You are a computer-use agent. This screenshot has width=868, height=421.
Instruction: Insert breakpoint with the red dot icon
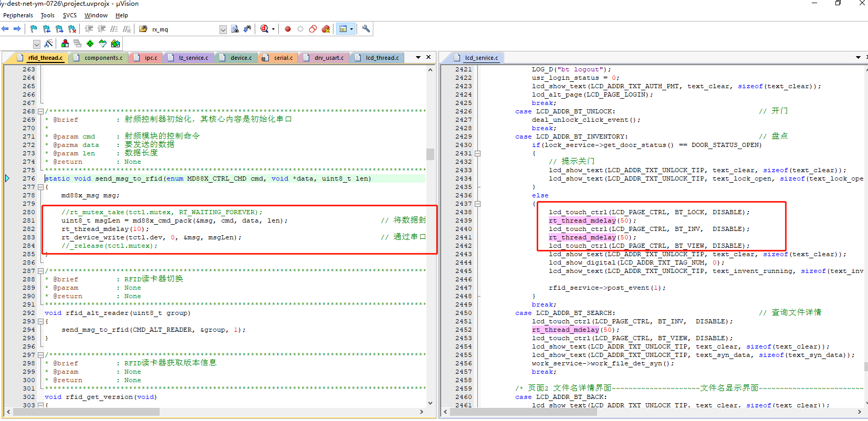(x=288, y=29)
